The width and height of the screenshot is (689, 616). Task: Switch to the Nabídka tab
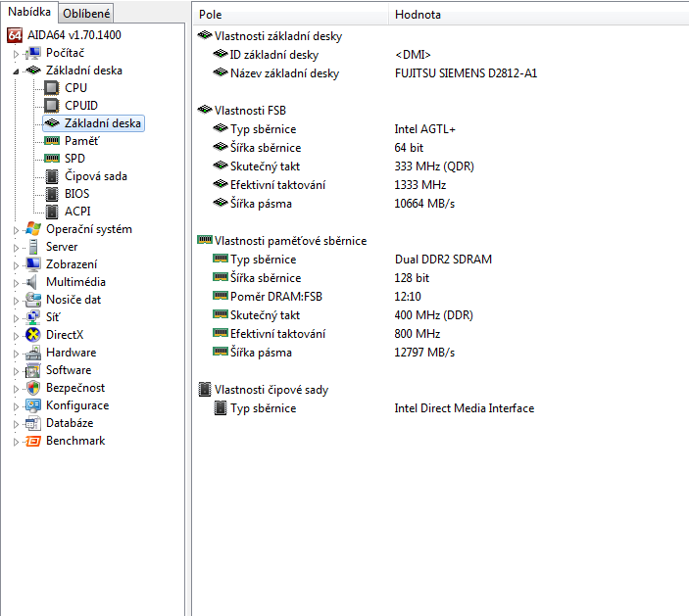click(x=29, y=12)
